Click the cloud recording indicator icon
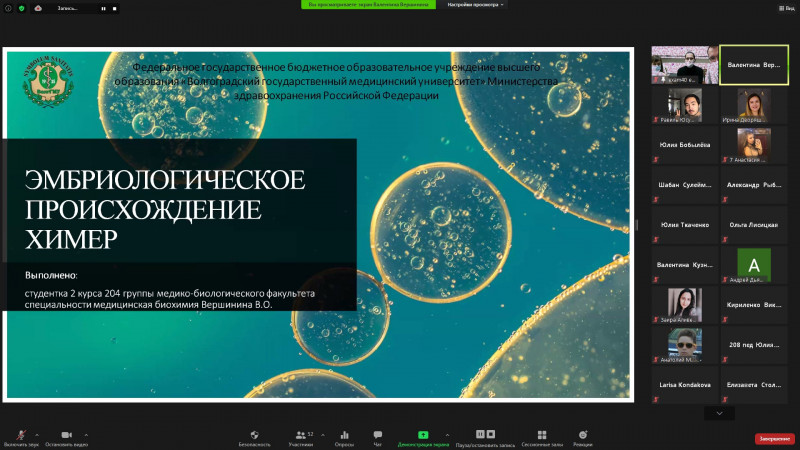The height and width of the screenshot is (450, 800). 38,8
